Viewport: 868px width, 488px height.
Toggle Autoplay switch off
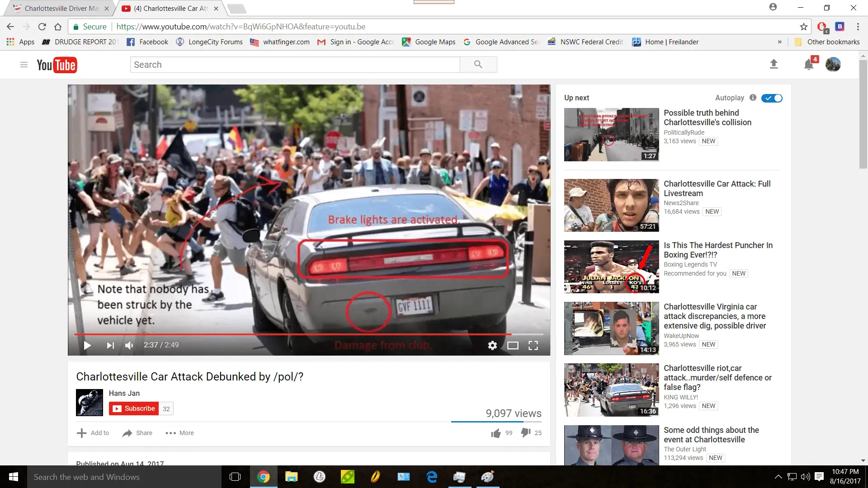[x=772, y=98]
